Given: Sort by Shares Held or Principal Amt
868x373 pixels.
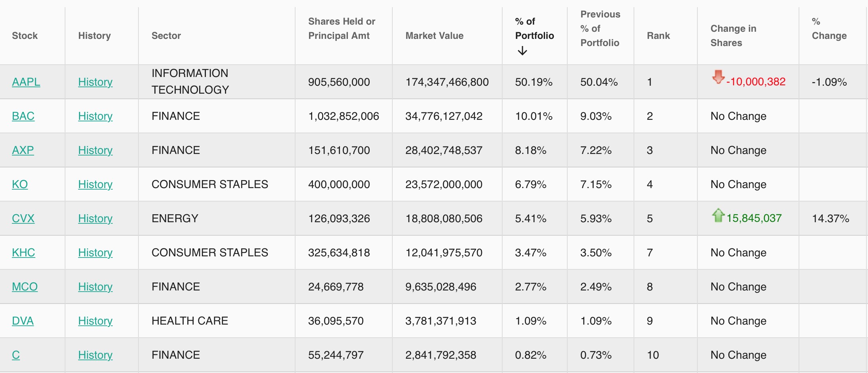Looking at the screenshot, I should (342, 29).
